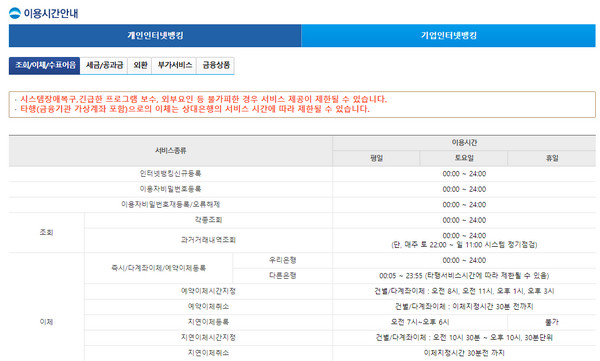
Task: Open the 금융상품 sub-tab
Action: coord(215,65)
